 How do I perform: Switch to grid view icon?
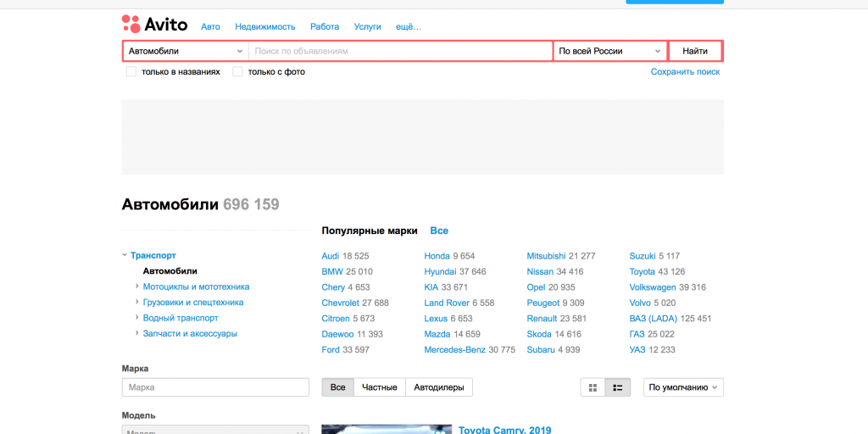593,387
